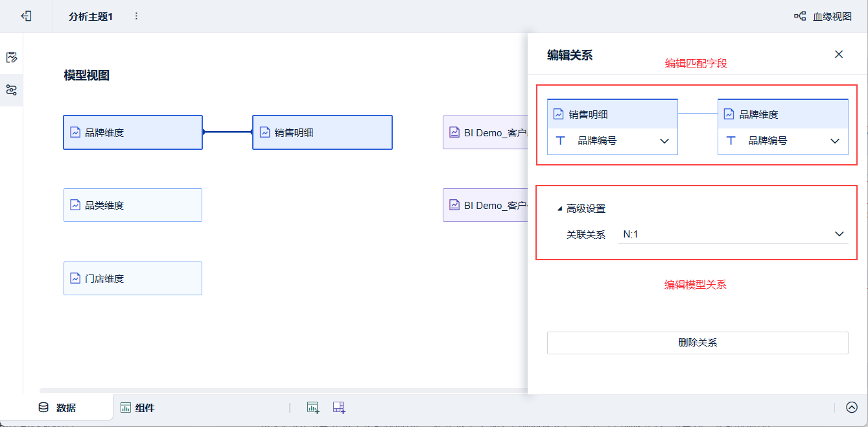Viewport: 868px width, 427px height.
Task: Switch to the 数据 tab
Action: coord(58,408)
